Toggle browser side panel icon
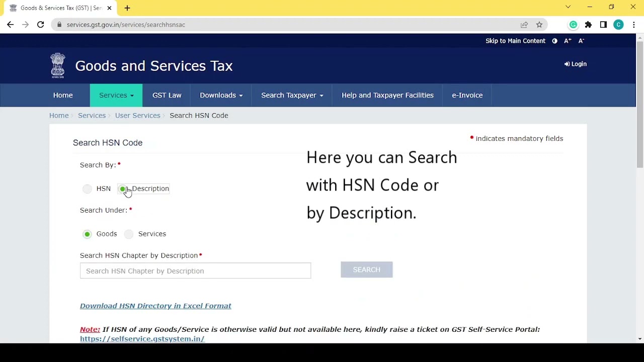 point(603,25)
